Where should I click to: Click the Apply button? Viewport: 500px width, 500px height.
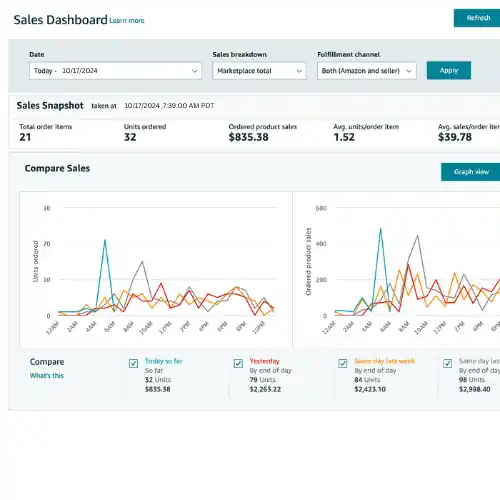click(449, 70)
